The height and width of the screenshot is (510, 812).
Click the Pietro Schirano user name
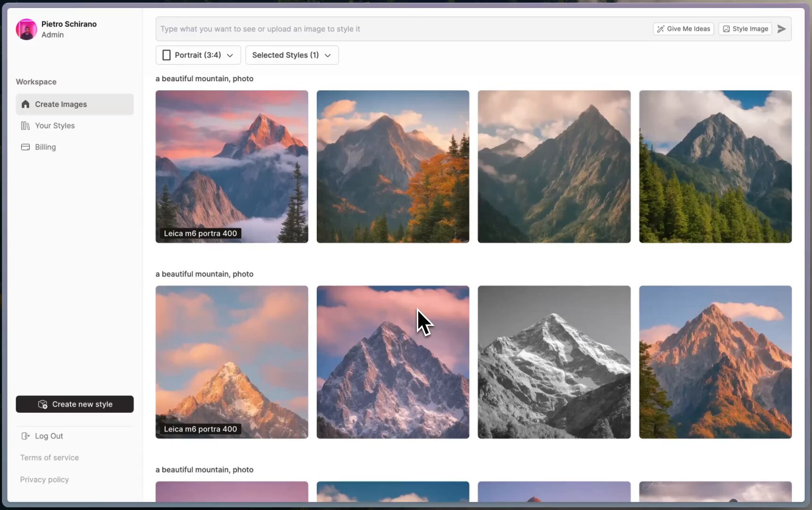coord(69,24)
